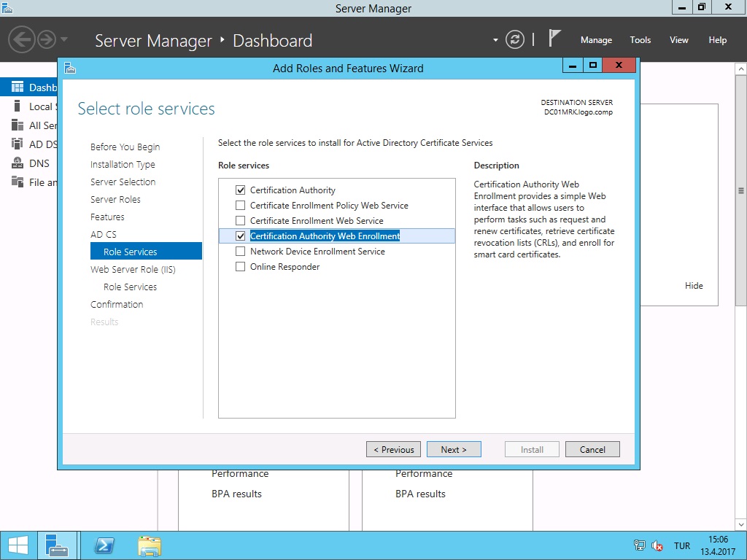Viewport: 747px width, 560px height.
Task: Select File and Storage Services
Action: tap(42, 182)
